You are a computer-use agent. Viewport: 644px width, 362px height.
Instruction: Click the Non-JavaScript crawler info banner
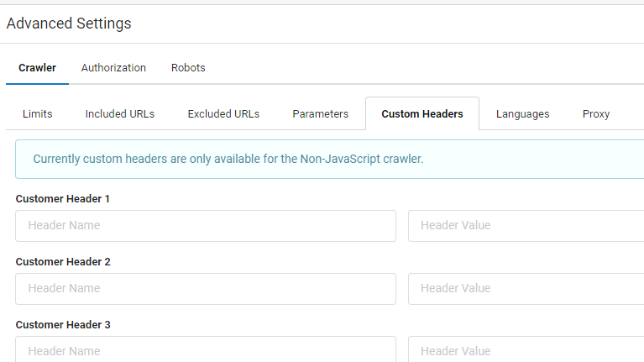(x=329, y=159)
